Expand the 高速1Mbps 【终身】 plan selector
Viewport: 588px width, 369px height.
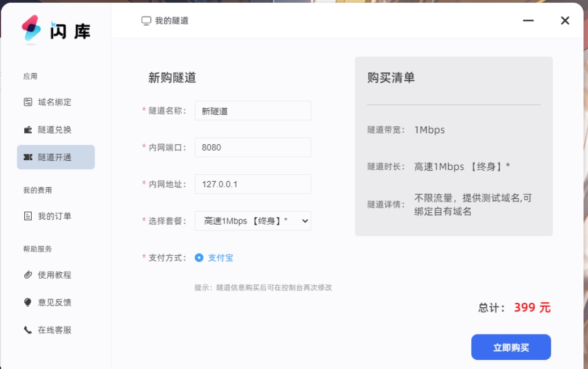click(252, 221)
